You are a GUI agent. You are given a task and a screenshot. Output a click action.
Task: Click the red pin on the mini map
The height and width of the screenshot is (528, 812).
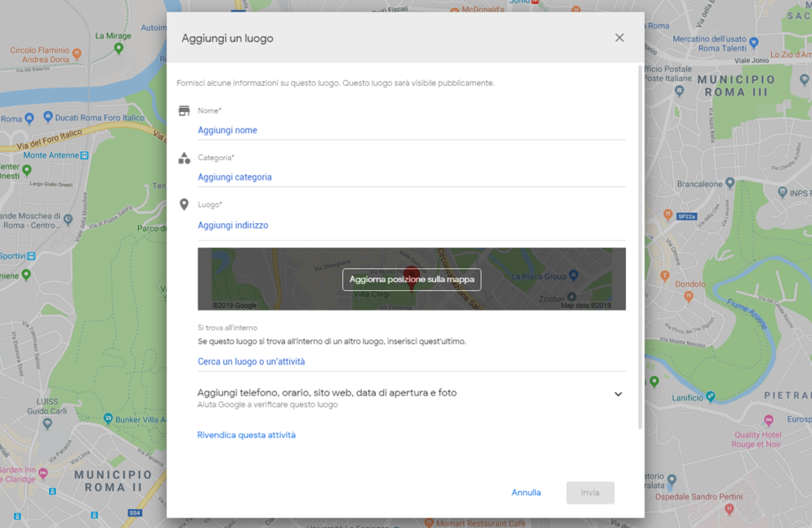coord(412,277)
